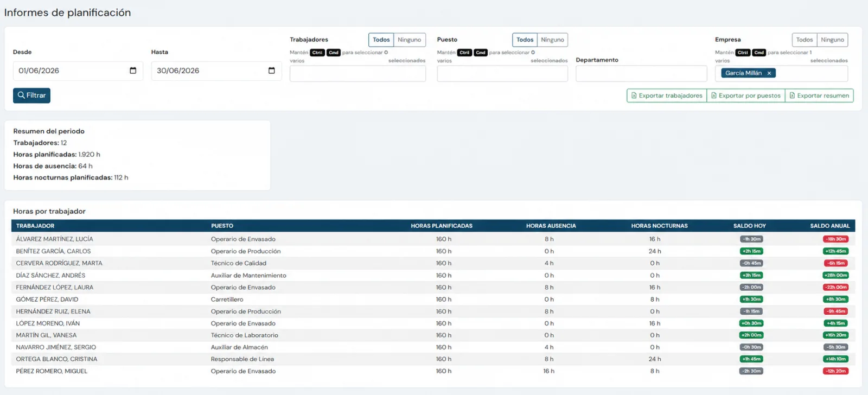Select Ninguno for Puesto filter
Image resolution: width=868 pixels, height=395 pixels.
click(553, 40)
